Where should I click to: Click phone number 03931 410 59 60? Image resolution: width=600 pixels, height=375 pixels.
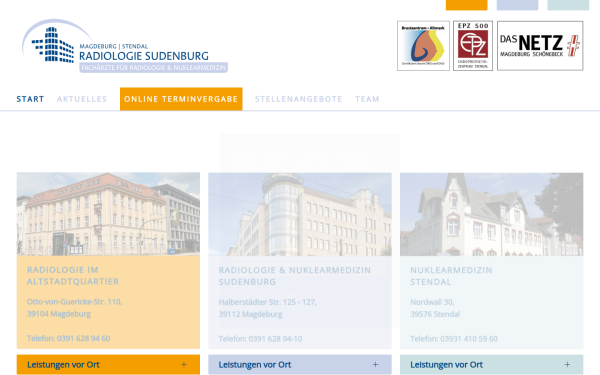[469, 339]
